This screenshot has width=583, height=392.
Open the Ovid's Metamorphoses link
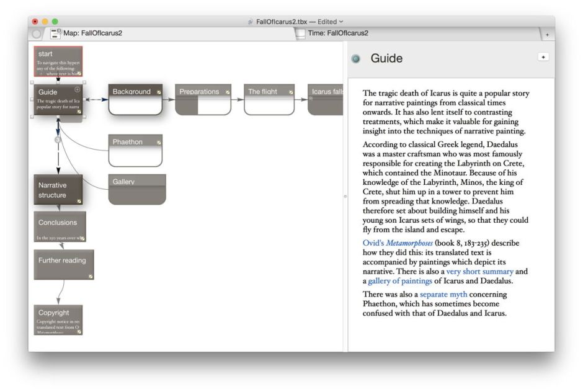pos(399,243)
